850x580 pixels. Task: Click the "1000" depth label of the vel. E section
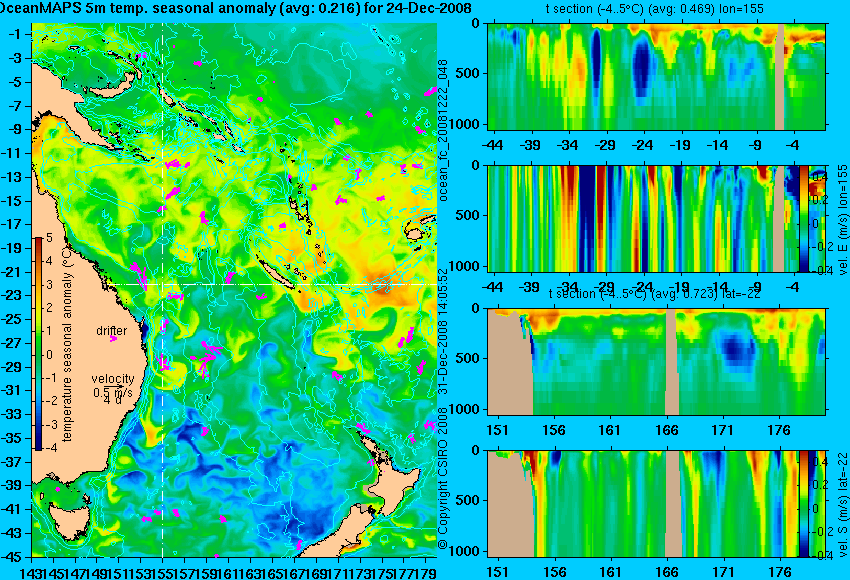coord(466,266)
